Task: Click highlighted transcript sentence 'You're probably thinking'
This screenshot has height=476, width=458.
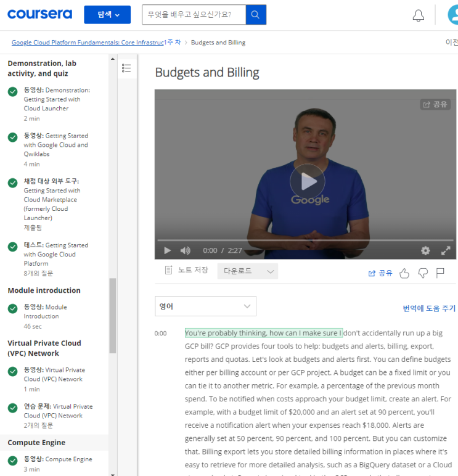Action: pos(264,333)
